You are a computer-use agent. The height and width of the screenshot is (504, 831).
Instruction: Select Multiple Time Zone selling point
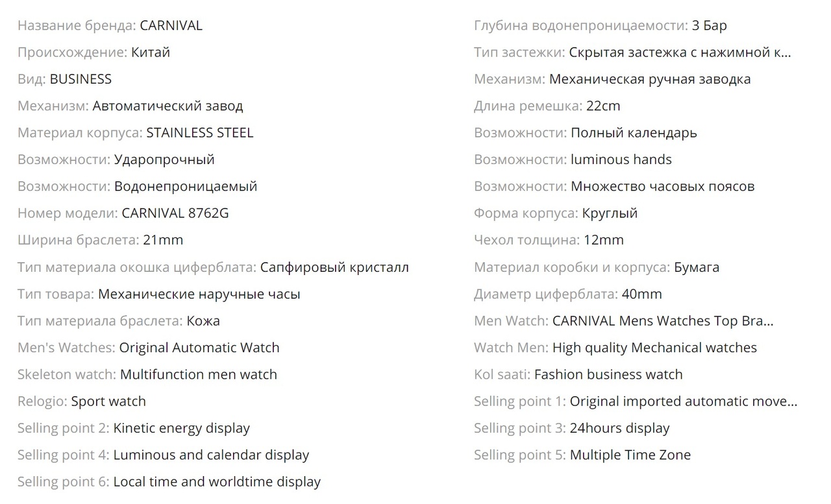(630, 455)
